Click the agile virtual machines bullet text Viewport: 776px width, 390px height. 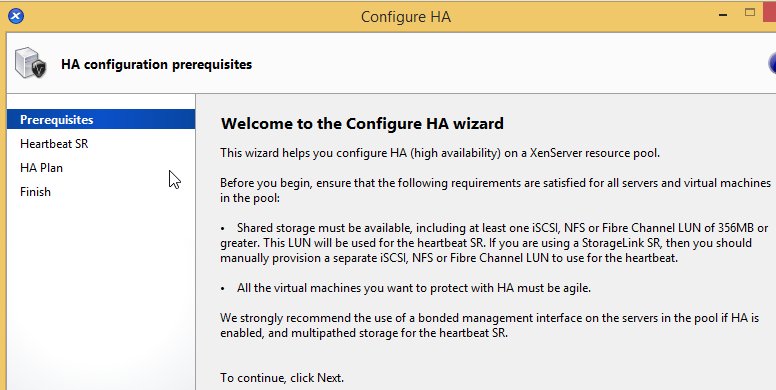414,288
